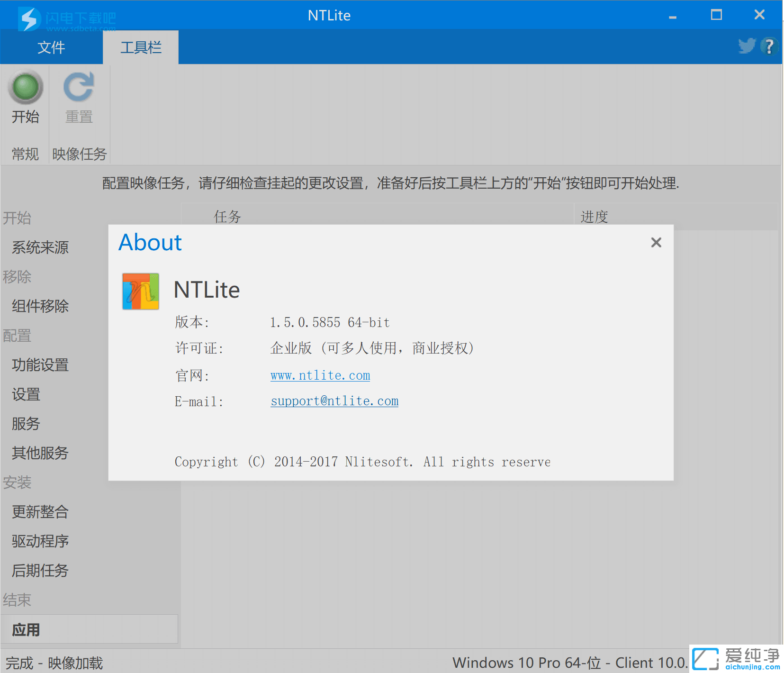This screenshot has height=673, width=784.
Task: Click the copyright line in About
Action: [362, 462]
